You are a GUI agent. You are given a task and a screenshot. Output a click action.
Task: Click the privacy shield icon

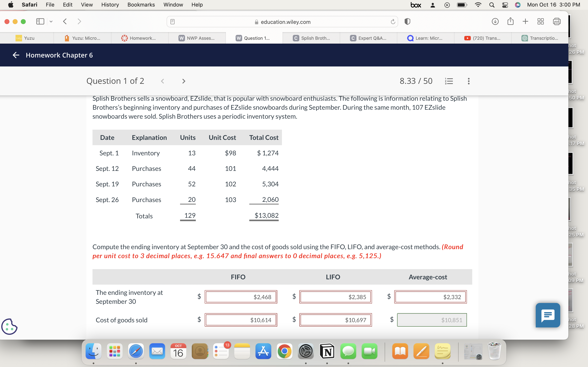tap(407, 22)
